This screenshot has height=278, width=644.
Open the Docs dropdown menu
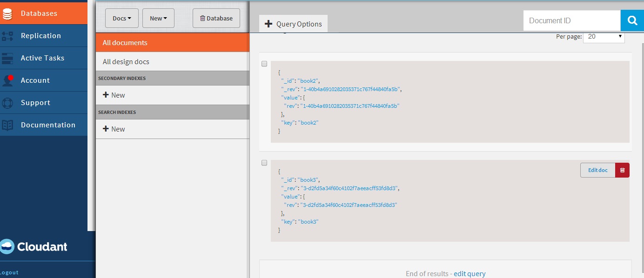(122, 19)
